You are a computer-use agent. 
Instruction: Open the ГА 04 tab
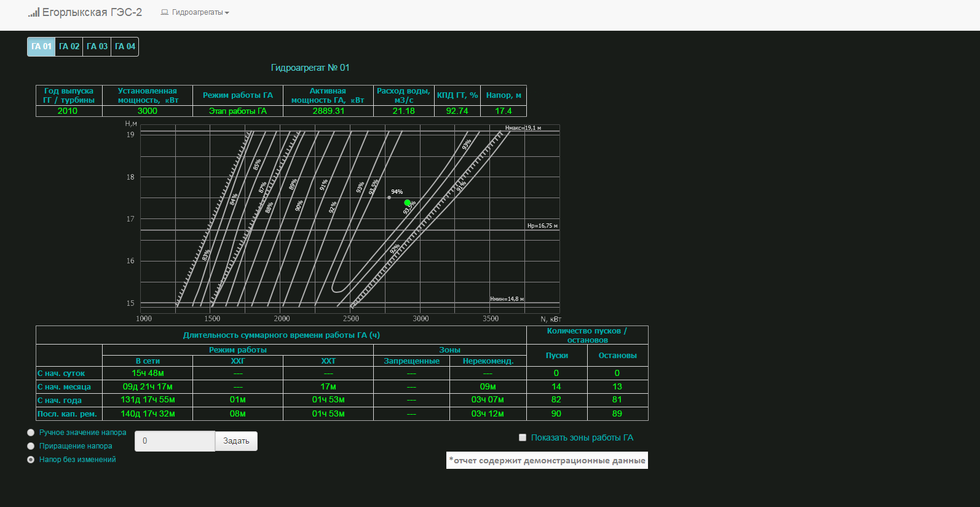pyautogui.click(x=125, y=47)
